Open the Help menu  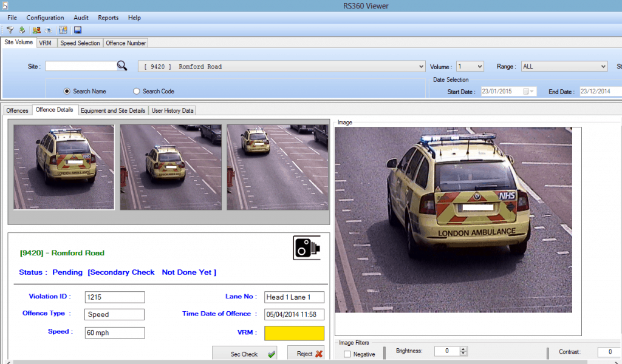(x=134, y=18)
